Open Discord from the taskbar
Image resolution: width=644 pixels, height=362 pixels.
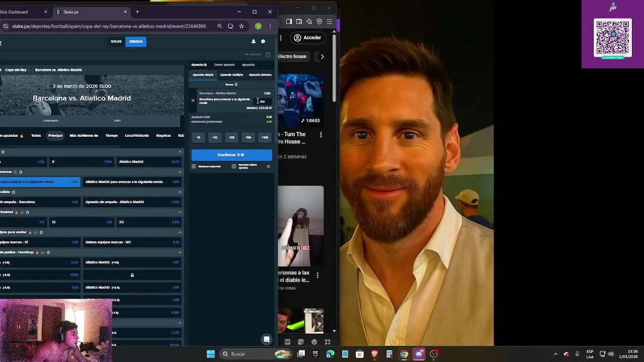point(419,354)
